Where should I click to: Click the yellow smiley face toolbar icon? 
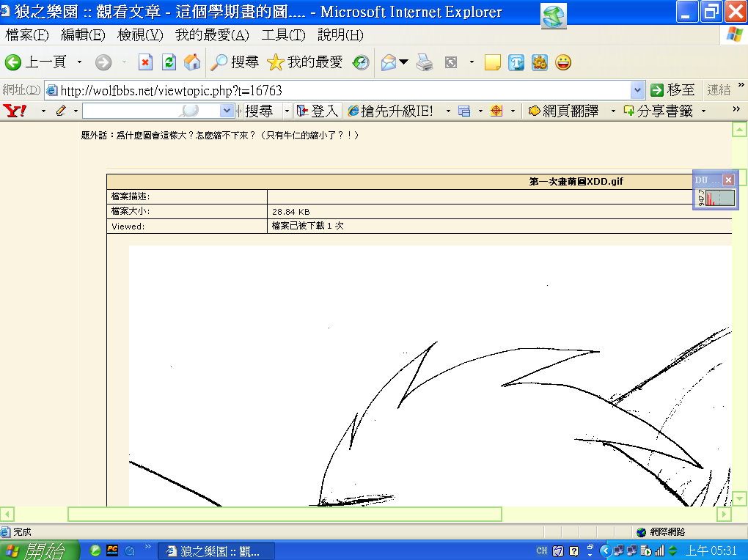tap(563, 63)
